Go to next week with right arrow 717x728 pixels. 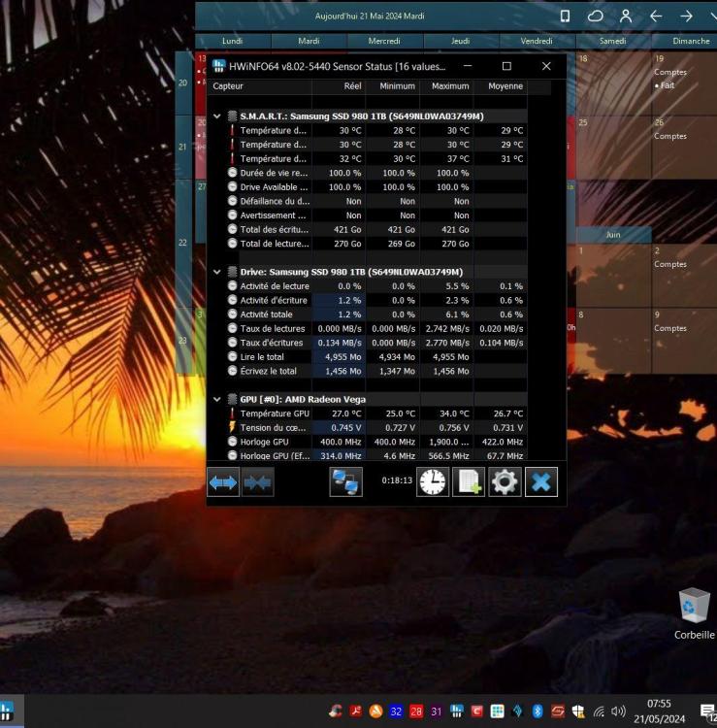686,17
